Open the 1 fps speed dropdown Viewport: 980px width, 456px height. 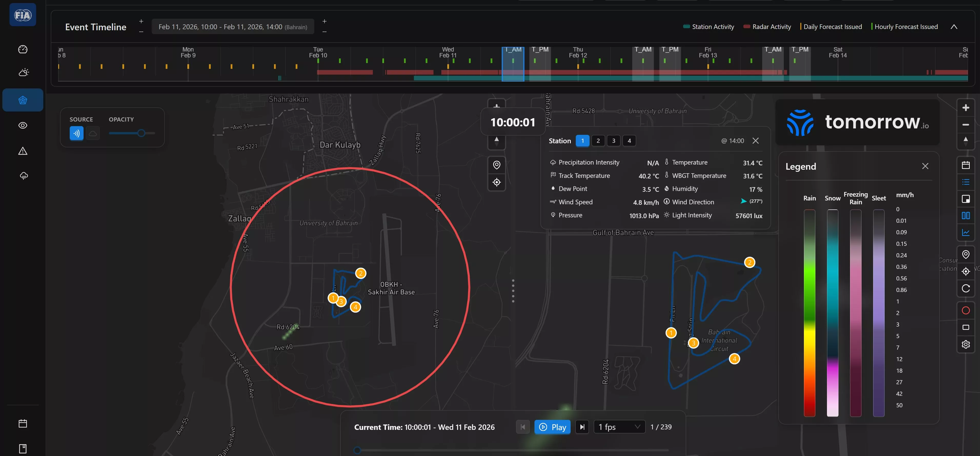pos(619,427)
